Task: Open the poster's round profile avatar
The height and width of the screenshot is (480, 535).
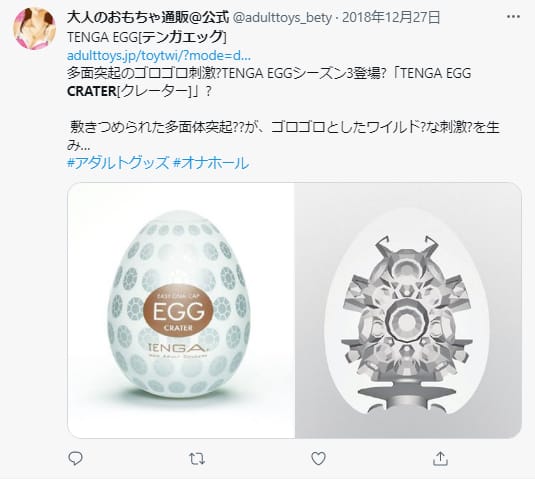Action: 34,28
